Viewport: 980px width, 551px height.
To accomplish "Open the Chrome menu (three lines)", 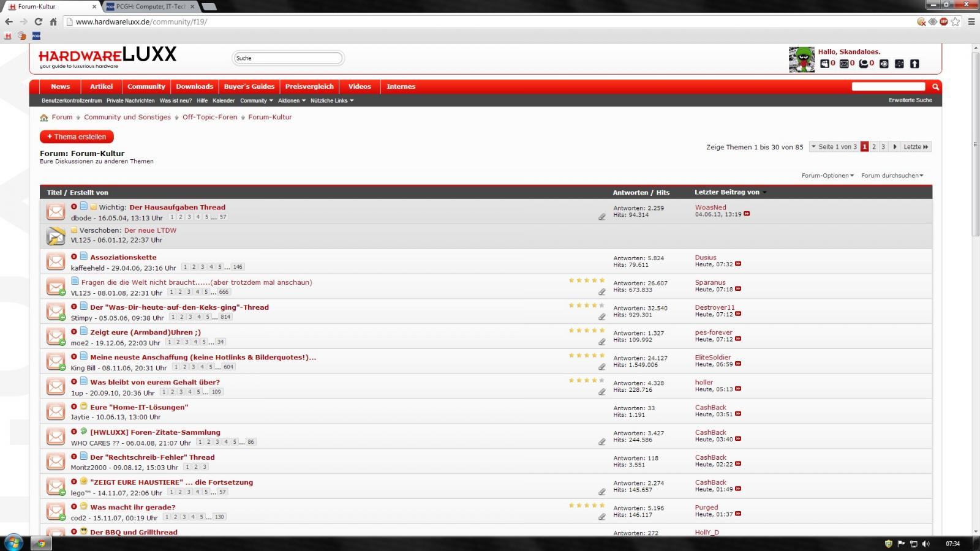I will tap(971, 21).
